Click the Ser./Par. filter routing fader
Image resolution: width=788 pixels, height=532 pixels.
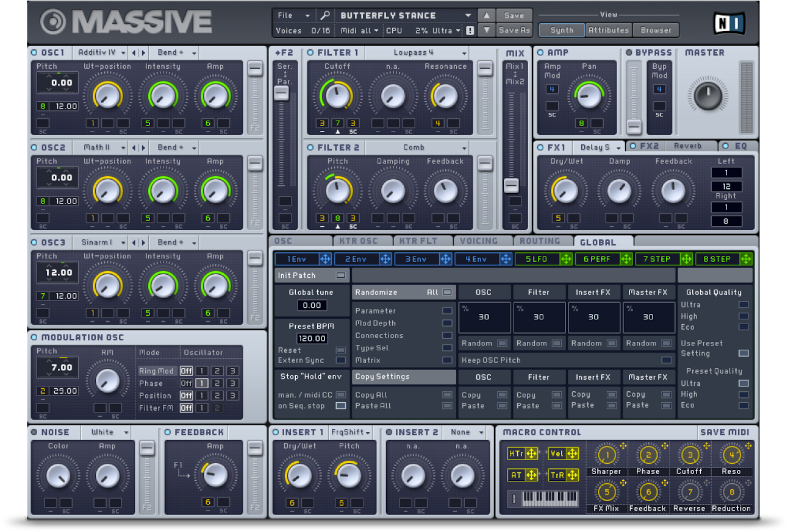coord(281,93)
